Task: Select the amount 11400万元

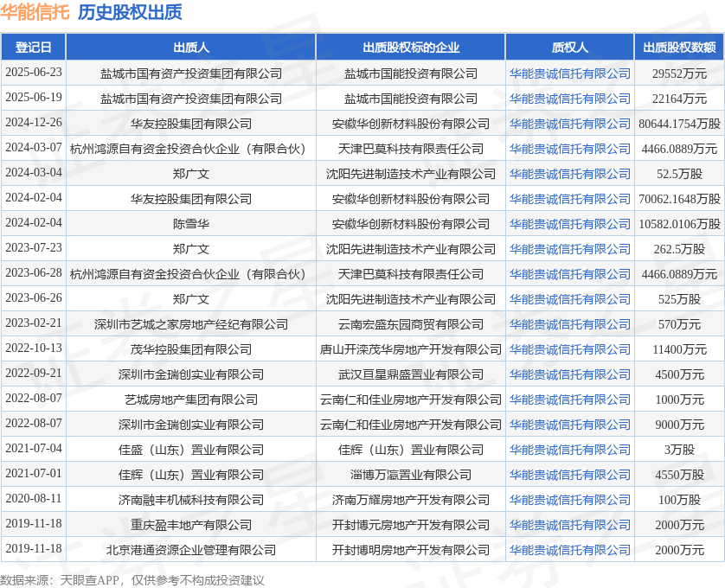Action: (x=679, y=349)
